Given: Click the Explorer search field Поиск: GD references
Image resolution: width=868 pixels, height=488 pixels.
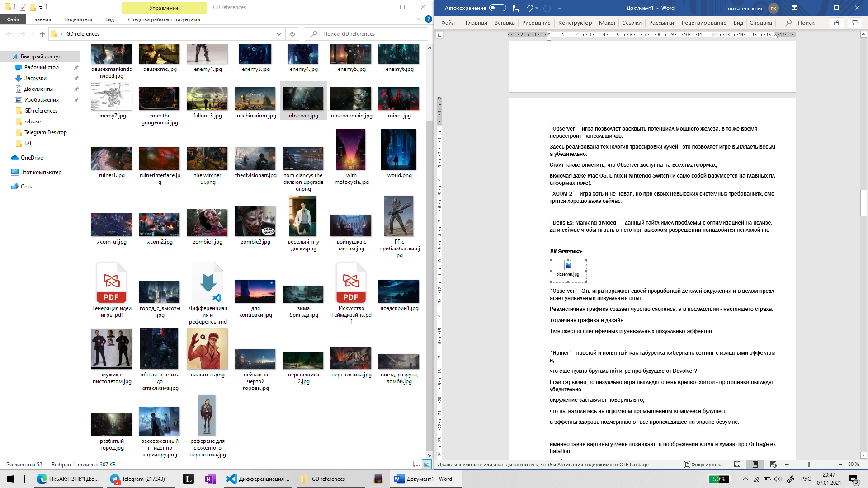Looking at the screenshot, I should pos(366,34).
